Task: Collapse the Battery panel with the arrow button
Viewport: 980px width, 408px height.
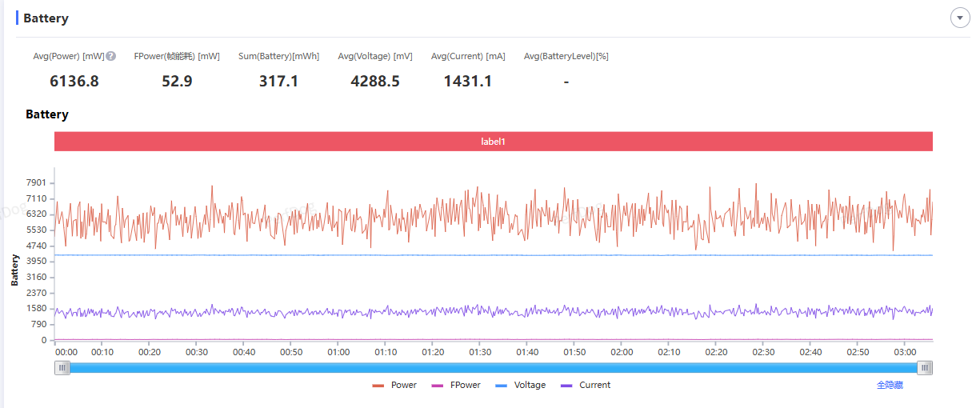Action: click(959, 18)
